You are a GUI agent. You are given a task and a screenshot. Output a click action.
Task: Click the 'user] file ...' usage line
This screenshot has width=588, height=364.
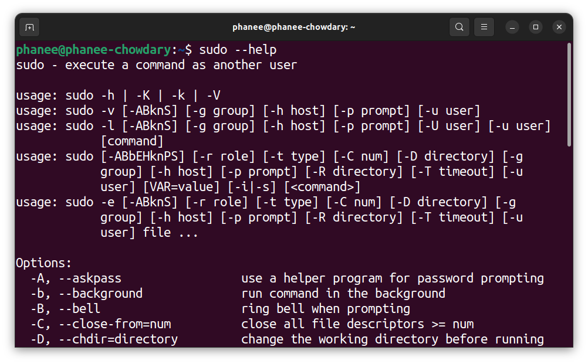tap(149, 233)
